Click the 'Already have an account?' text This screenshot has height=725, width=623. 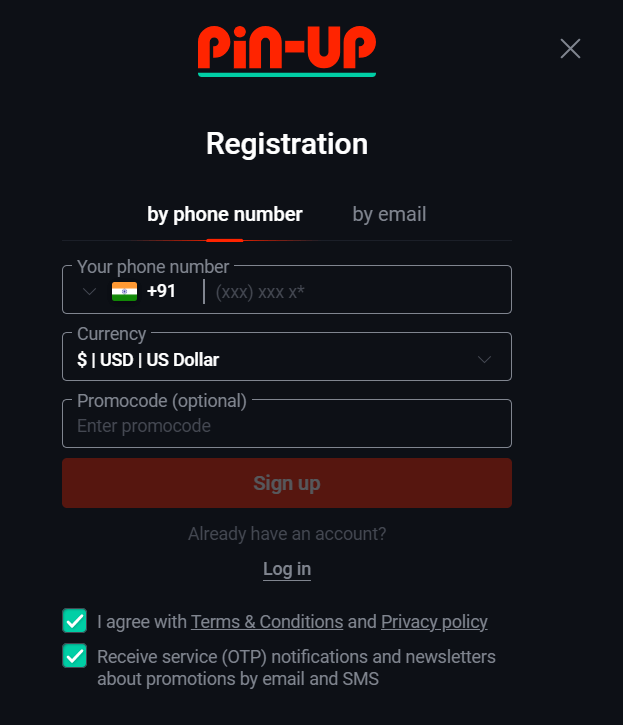click(x=287, y=534)
